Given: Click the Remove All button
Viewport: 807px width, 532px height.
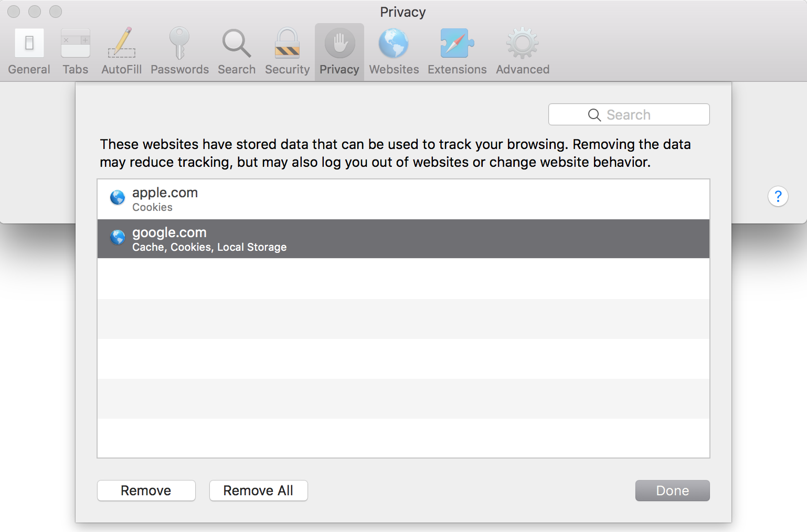Looking at the screenshot, I should tap(259, 491).
